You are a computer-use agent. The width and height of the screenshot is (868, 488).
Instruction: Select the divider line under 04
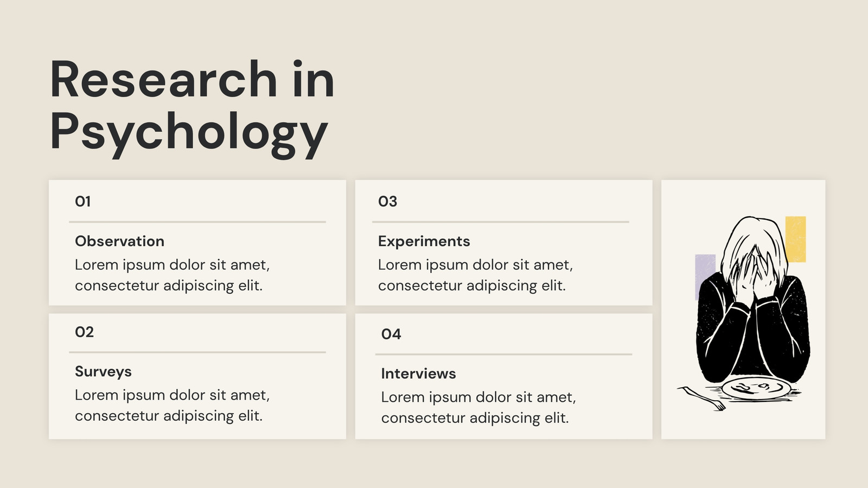point(503,354)
